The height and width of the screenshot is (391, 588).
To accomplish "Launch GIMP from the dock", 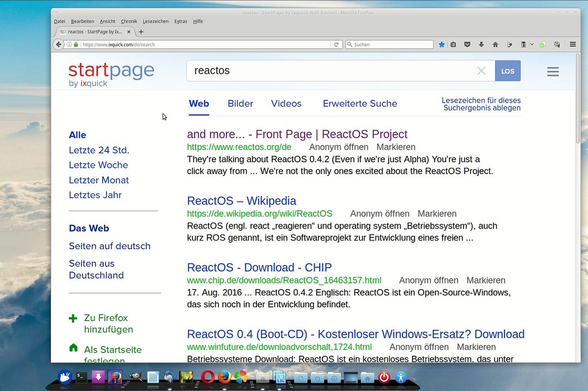I will [x=135, y=377].
